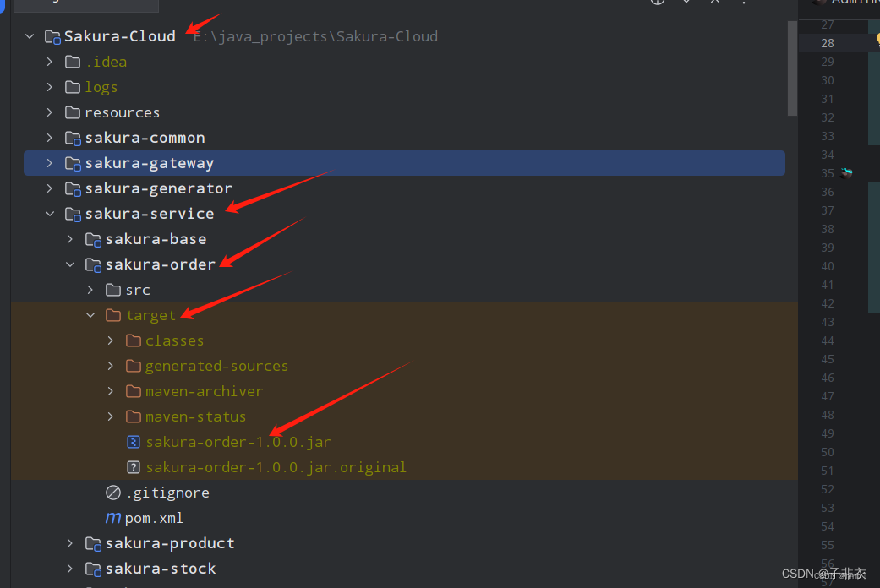
Task: Click the orange target folder icon
Action: [112, 315]
